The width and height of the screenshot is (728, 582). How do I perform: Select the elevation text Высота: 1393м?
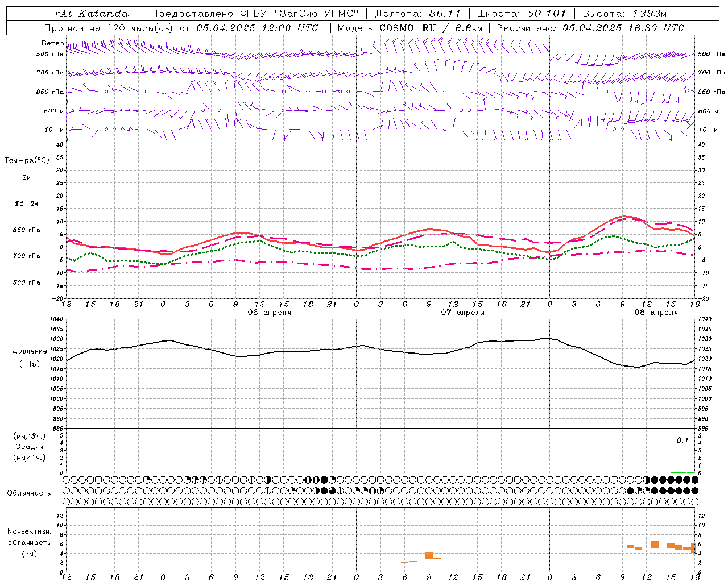point(624,14)
